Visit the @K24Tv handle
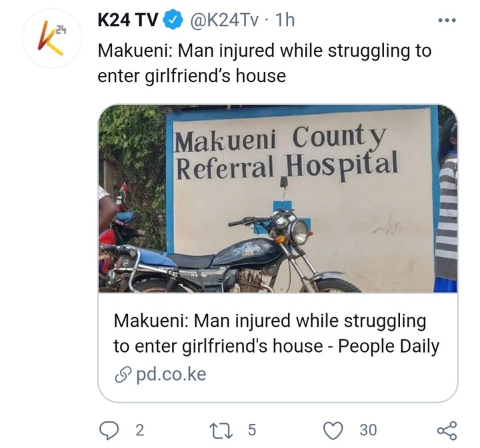The image size is (480, 448). coord(225,20)
